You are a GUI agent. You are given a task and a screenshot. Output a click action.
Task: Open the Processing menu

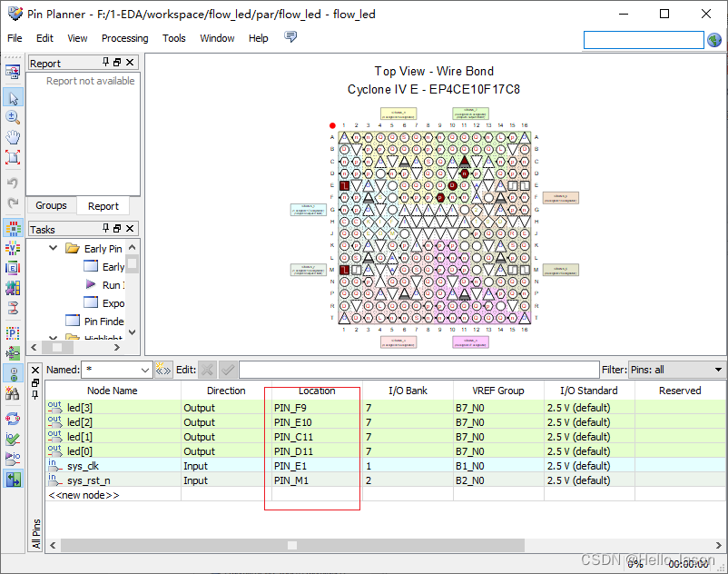click(x=125, y=38)
